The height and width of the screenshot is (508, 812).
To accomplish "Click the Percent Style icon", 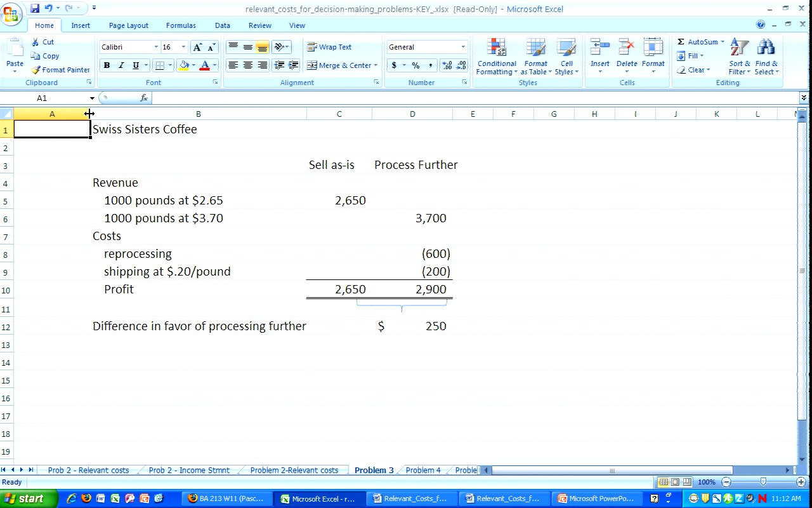I will coord(416,65).
